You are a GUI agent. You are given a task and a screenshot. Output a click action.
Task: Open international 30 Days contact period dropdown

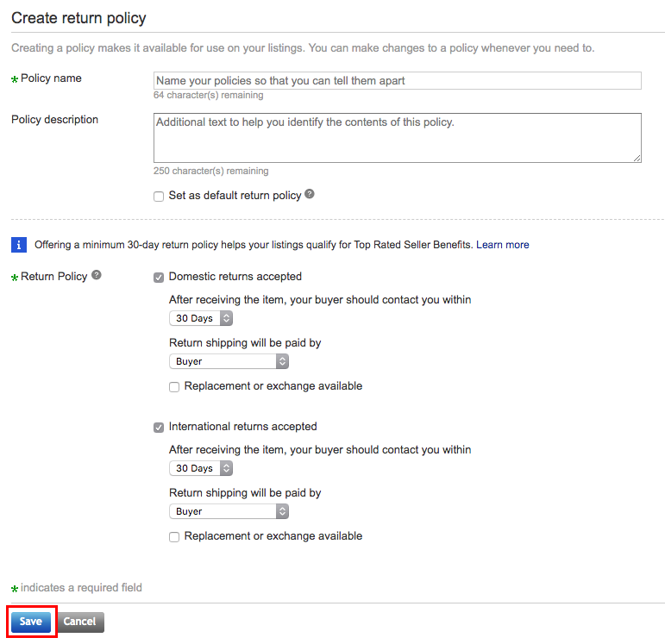coord(201,468)
